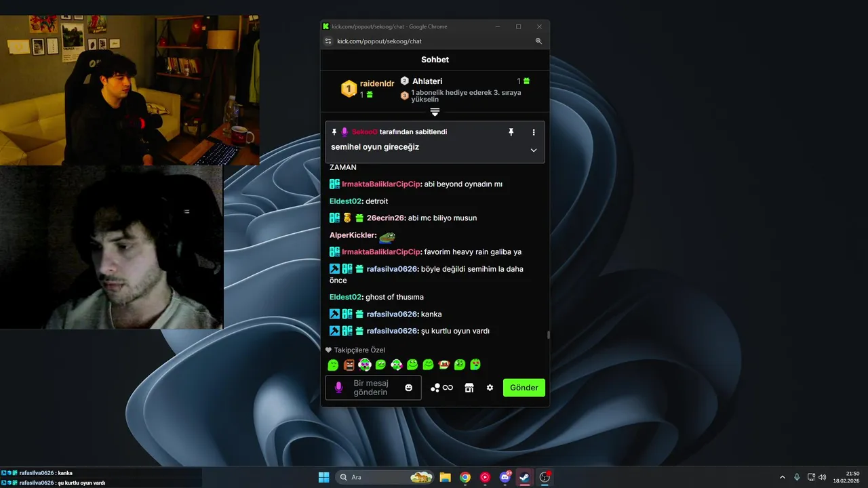
Task: Click the microphone icon in system tray
Action: point(797,477)
